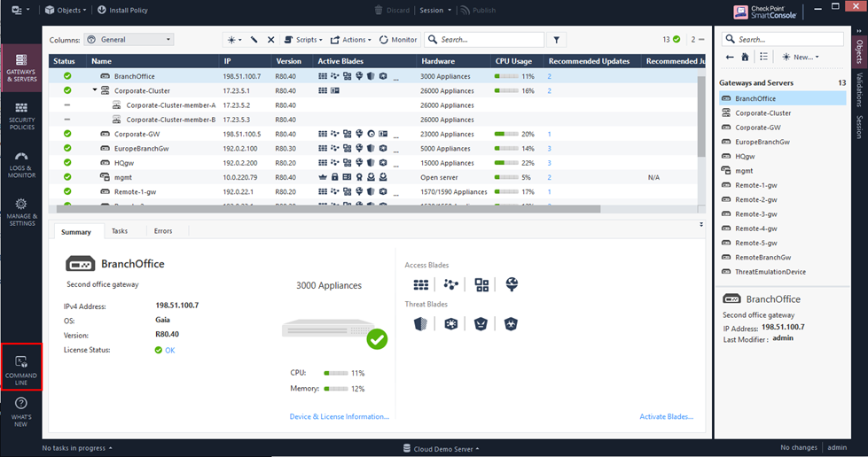This screenshot has height=457, width=868.
Task: Open Manage & Settings view
Action: coord(21,213)
